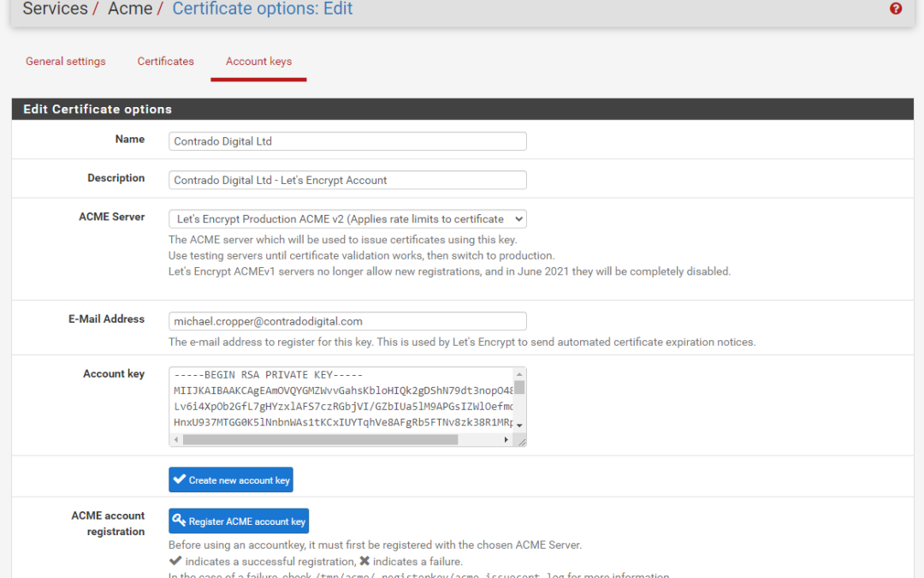The width and height of the screenshot is (924, 578).
Task: Switch to the General settings tab
Action: tap(65, 62)
